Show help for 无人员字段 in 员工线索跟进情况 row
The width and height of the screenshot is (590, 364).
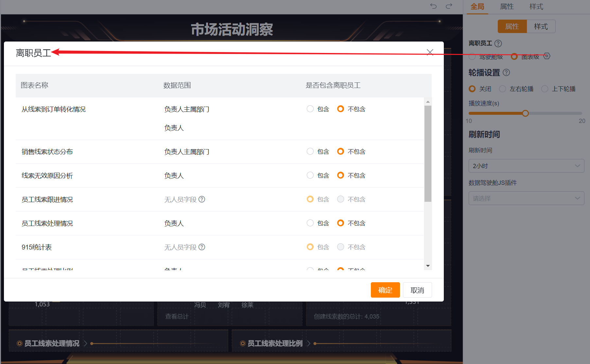click(x=202, y=199)
